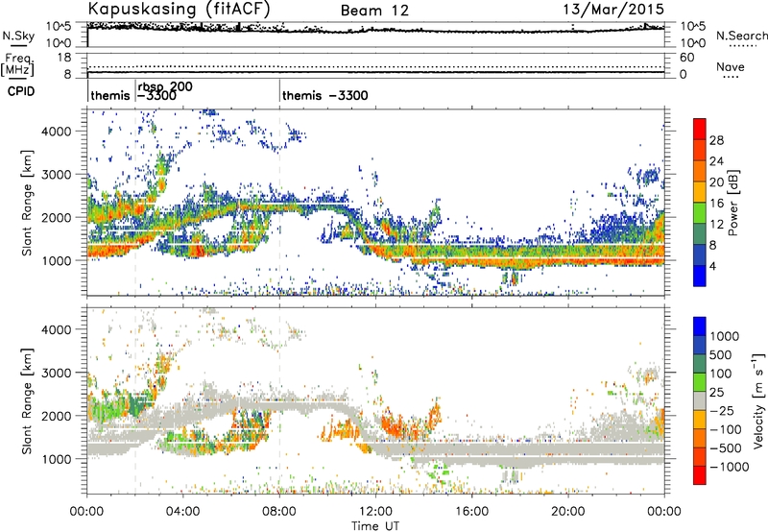This screenshot has height=532, width=768.
Task: Select the 18 tick on frequency axis
Action: (63, 58)
